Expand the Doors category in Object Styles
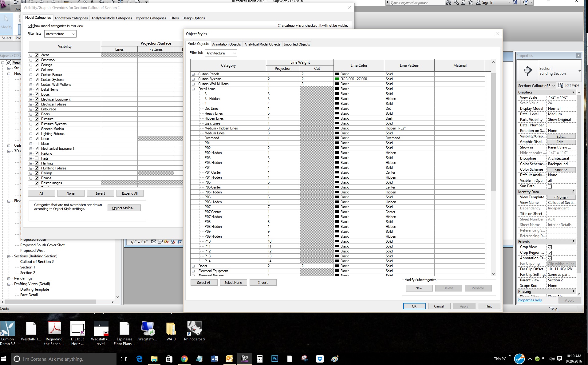The width and height of the screenshot is (588, 365). click(x=193, y=266)
